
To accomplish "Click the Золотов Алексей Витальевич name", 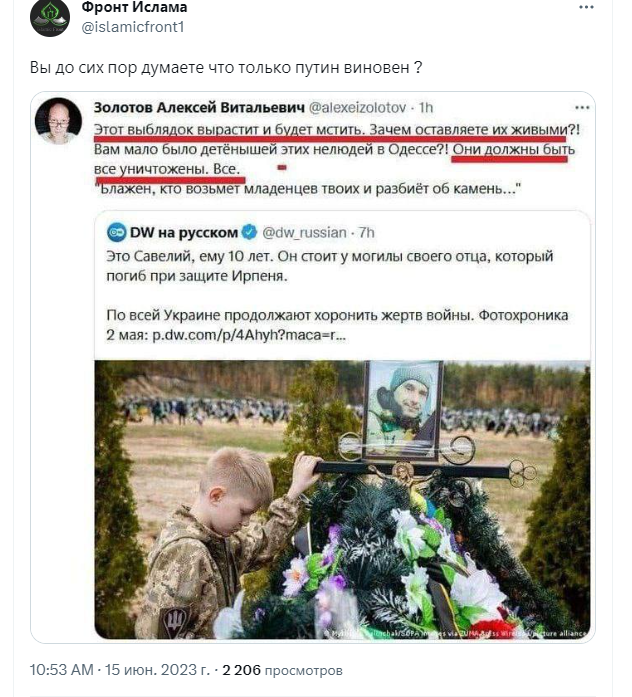I will [x=199, y=108].
